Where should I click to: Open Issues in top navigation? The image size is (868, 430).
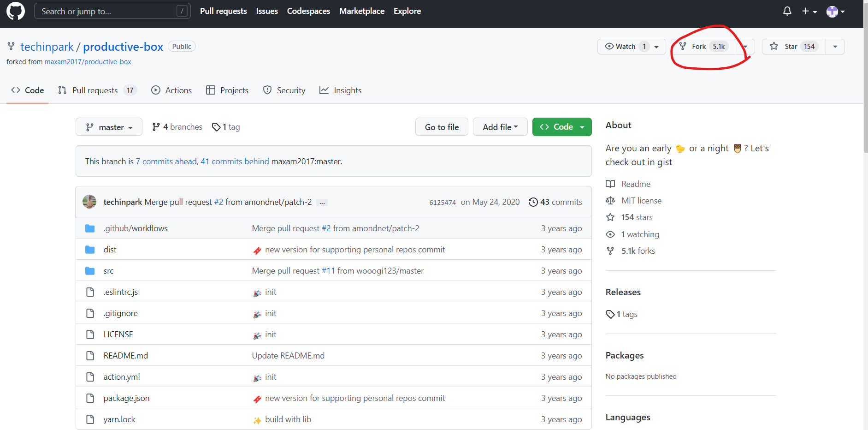(267, 11)
